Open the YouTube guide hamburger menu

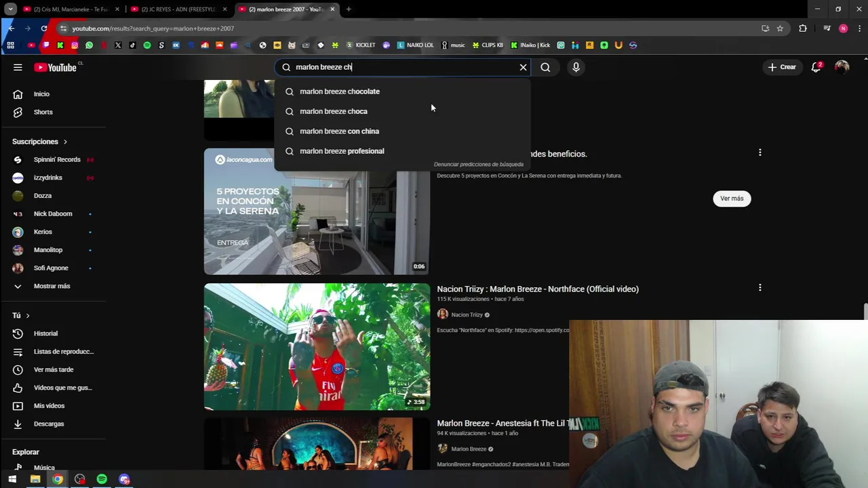click(18, 67)
